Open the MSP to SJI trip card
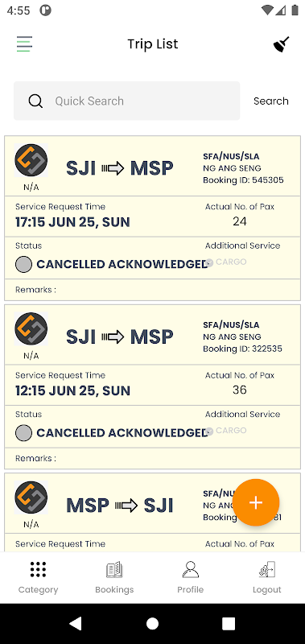 (152, 512)
